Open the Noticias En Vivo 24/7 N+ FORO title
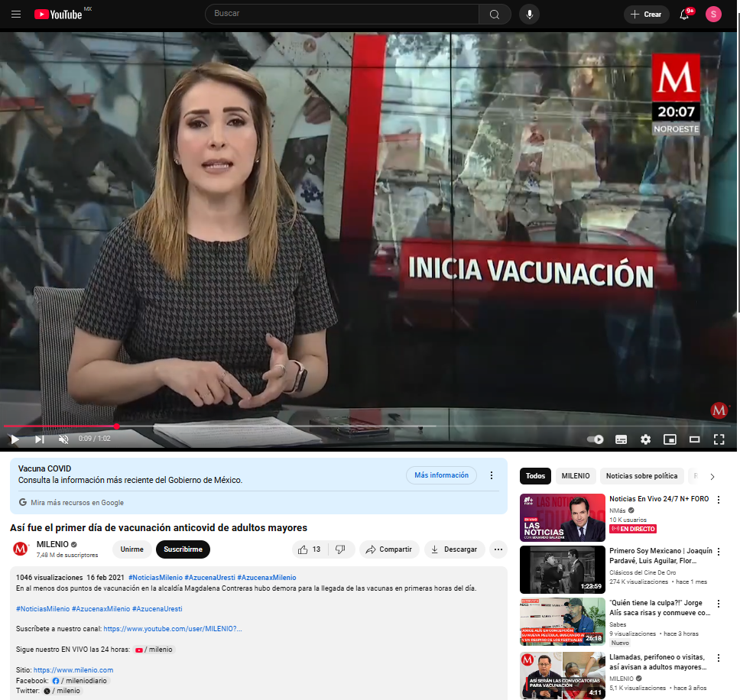The height and width of the screenshot is (700, 740). pos(659,498)
